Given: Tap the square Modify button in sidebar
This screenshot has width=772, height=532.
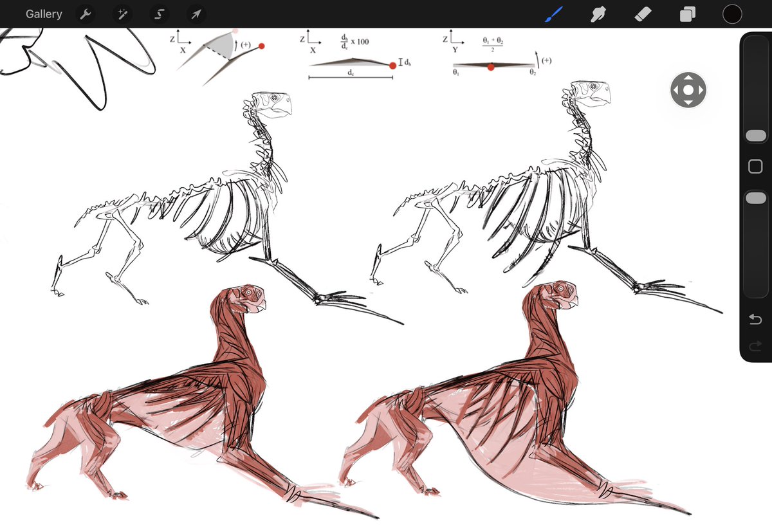Looking at the screenshot, I should coord(755,167).
